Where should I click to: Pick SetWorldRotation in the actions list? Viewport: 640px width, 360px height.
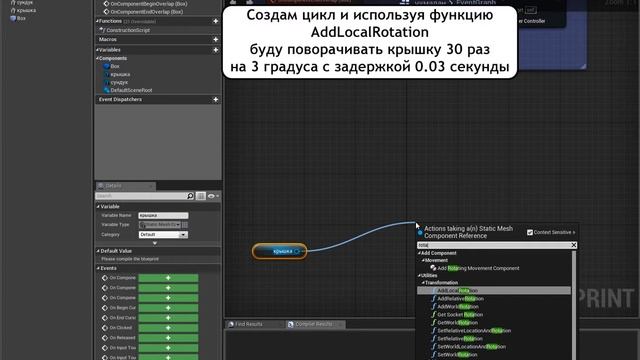457,355
